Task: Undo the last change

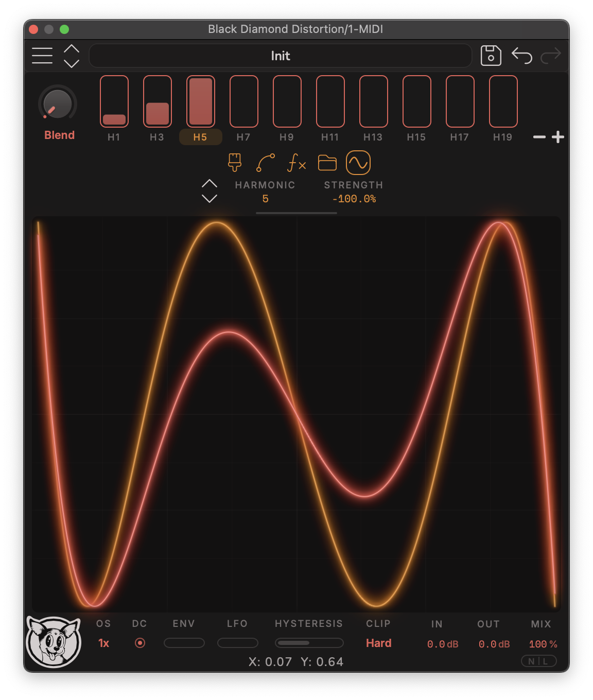Action: pyautogui.click(x=521, y=56)
